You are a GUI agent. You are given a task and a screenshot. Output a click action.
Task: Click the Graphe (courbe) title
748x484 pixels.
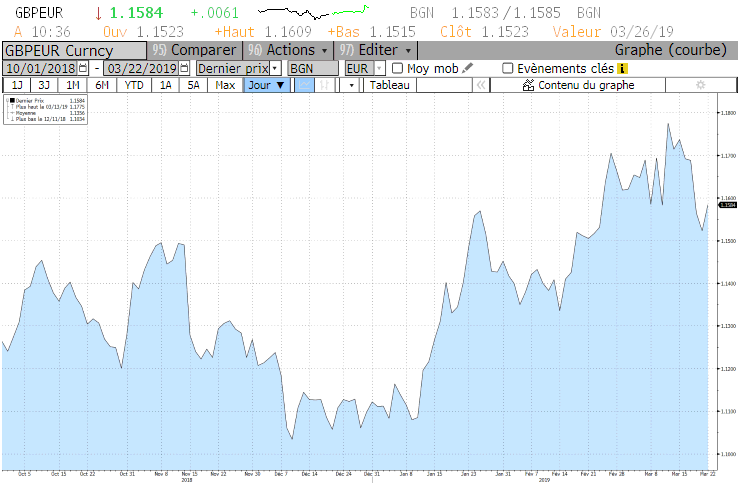(670, 50)
